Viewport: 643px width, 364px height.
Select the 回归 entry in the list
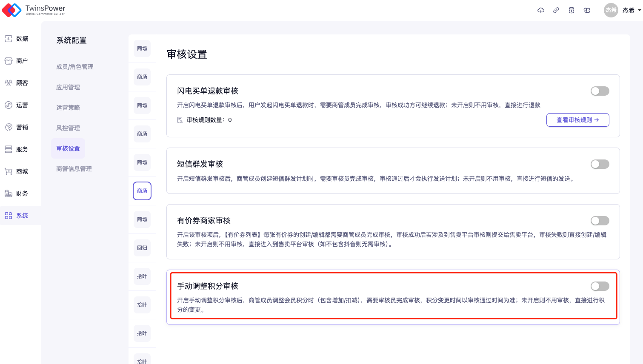(142, 248)
